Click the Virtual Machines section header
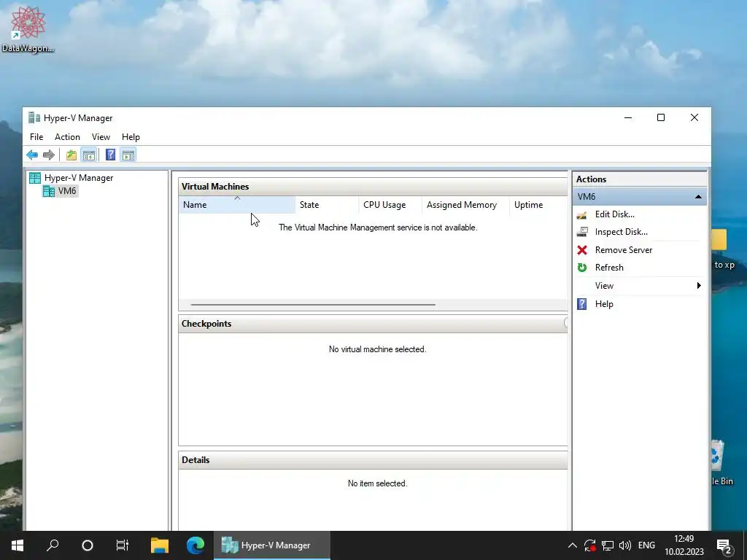Screen dimensions: 747x560 (x=373, y=187)
